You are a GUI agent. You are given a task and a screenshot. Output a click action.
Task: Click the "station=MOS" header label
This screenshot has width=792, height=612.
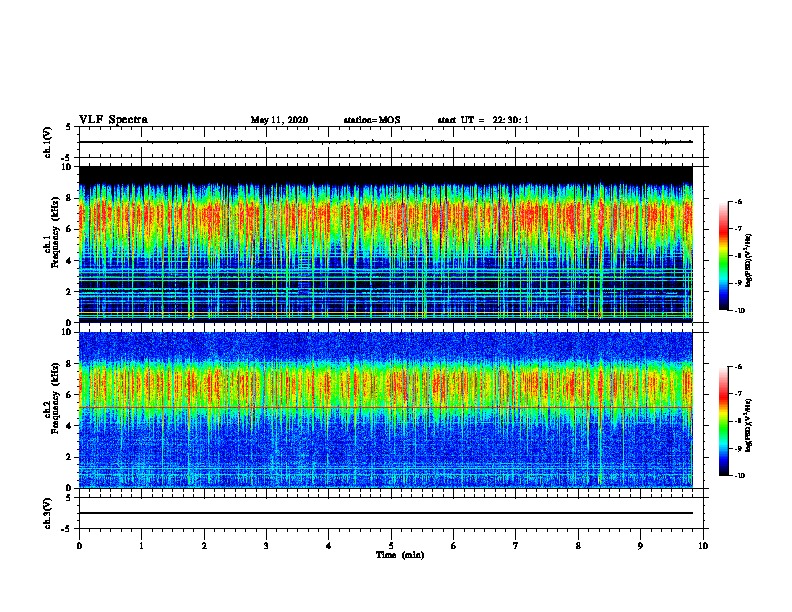[x=372, y=120]
